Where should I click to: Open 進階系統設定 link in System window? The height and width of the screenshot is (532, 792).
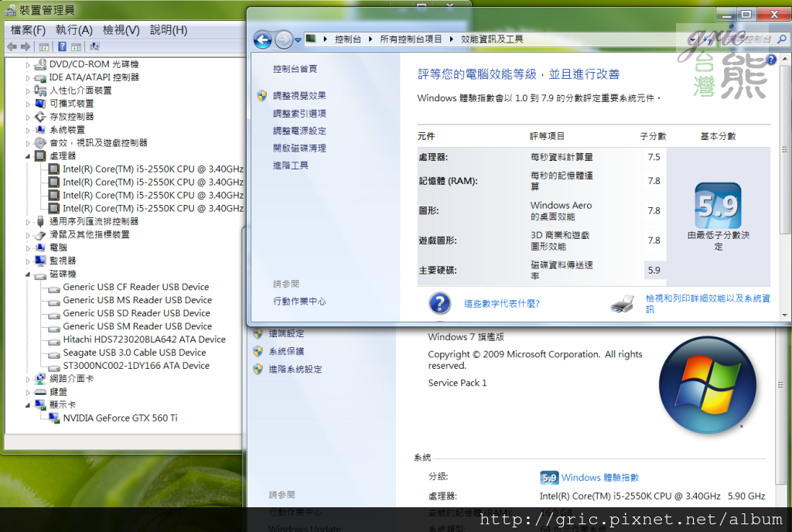click(295, 369)
